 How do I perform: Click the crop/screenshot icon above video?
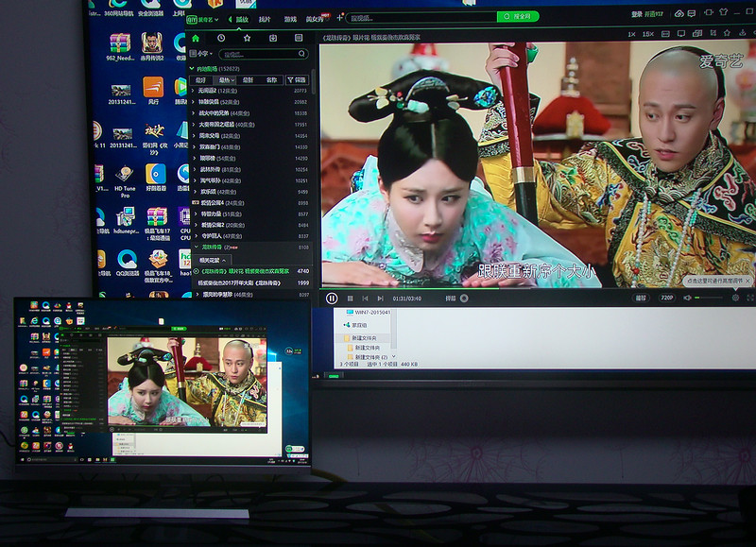pos(713,33)
